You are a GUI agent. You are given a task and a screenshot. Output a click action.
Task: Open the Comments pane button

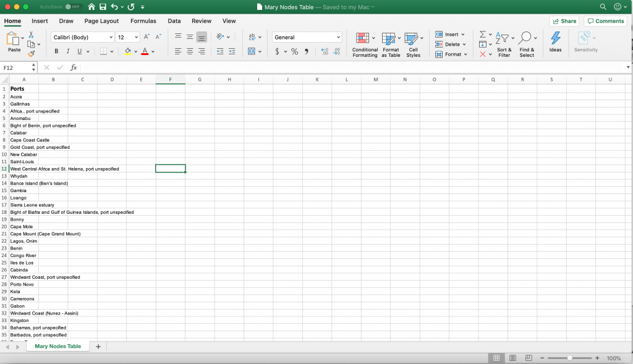(x=605, y=21)
